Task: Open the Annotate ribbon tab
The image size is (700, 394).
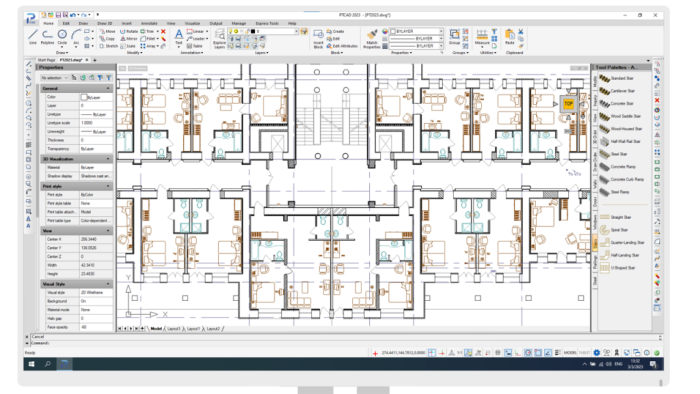Action: tap(149, 23)
